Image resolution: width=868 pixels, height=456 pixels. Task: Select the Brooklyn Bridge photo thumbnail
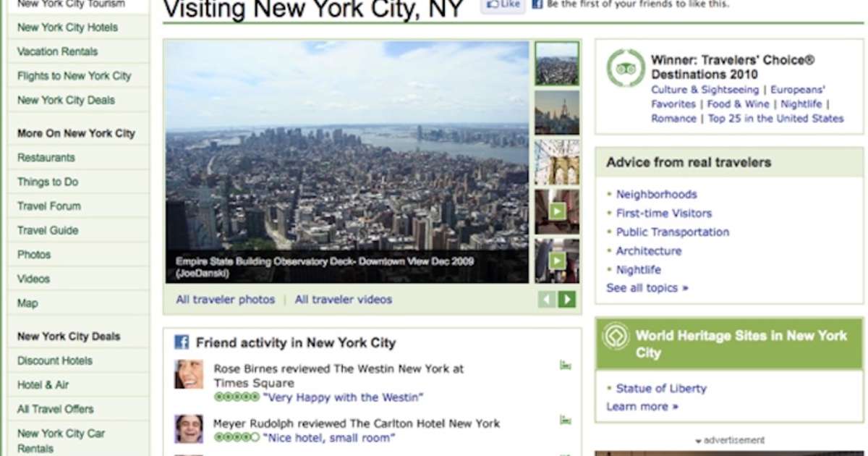pos(557,162)
